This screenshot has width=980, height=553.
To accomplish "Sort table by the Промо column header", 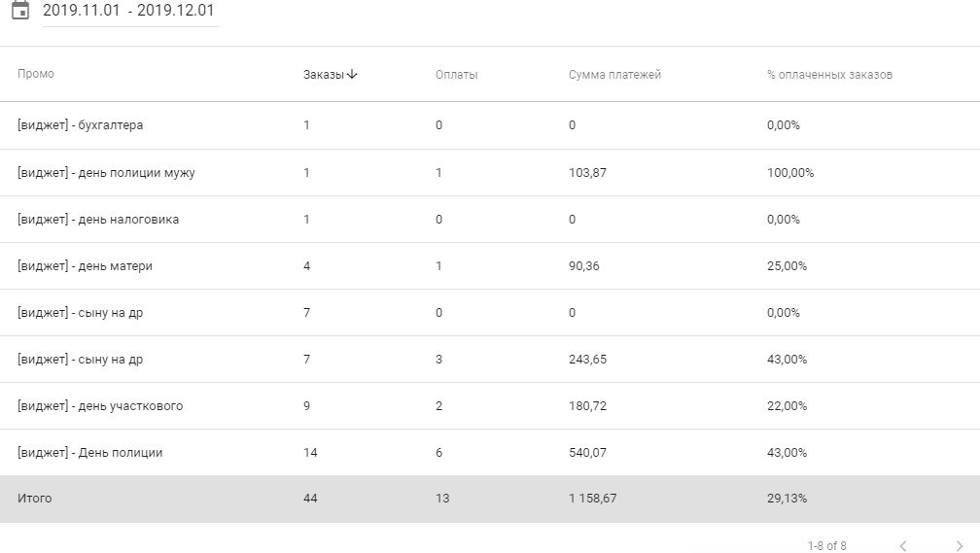I will pos(36,75).
